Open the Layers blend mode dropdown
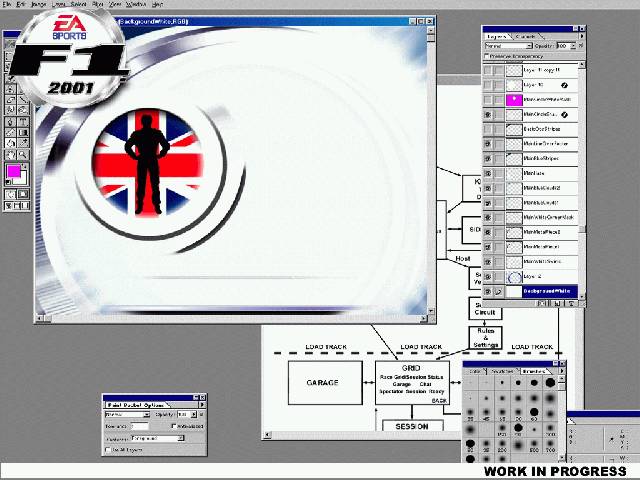Viewport: 640px width, 480px height. coord(508,46)
